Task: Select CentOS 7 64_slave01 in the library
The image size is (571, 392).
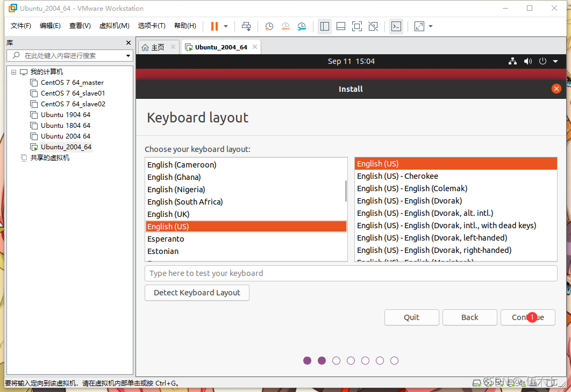Action: [73, 93]
